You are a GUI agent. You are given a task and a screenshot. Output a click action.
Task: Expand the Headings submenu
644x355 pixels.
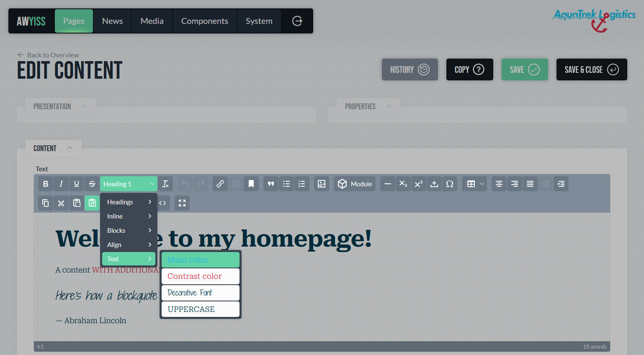tap(129, 202)
